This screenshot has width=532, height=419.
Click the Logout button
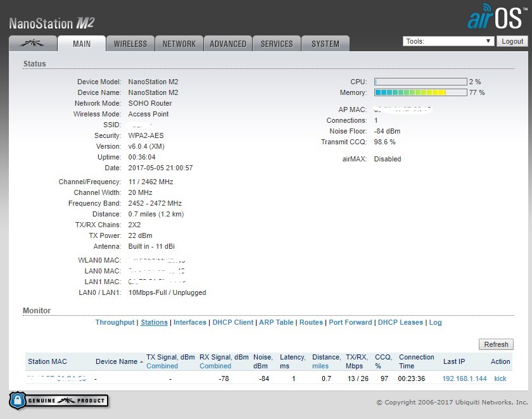(x=512, y=41)
